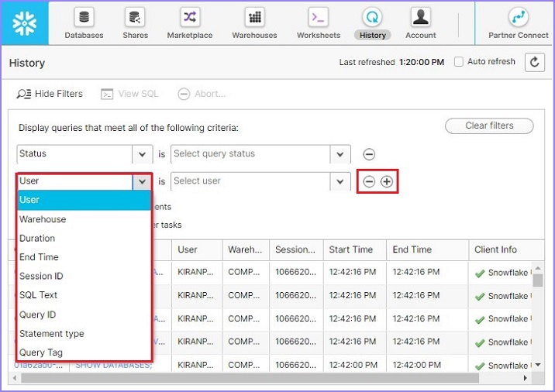Open the Select user dropdown
This screenshot has height=392, width=555.
340,181
